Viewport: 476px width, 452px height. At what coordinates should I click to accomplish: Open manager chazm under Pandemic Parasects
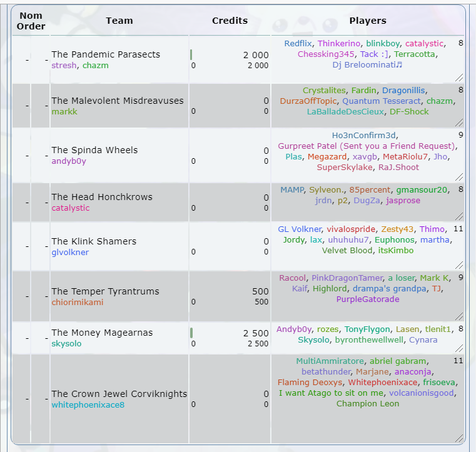pyautogui.click(x=95, y=66)
